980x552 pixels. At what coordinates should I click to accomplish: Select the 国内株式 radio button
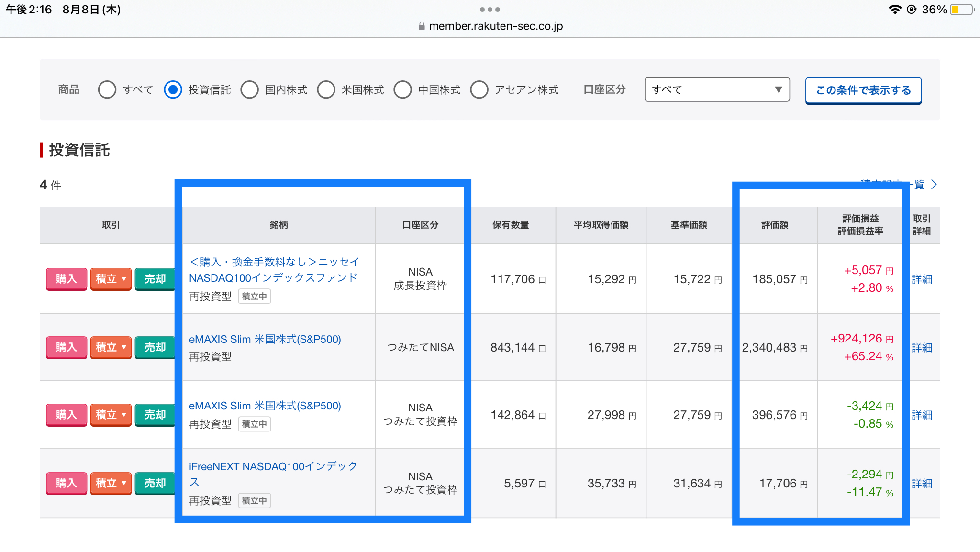pyautogui.click(x=249, y=89)
